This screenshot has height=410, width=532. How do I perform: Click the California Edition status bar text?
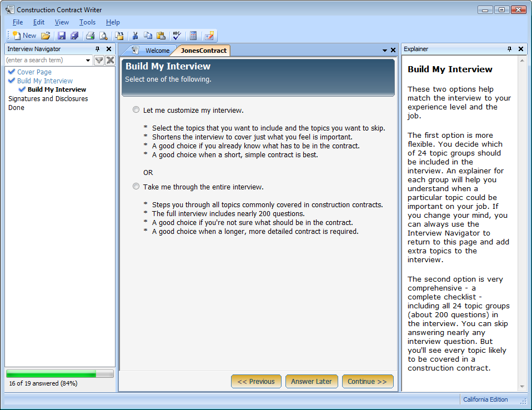point(485,399)
